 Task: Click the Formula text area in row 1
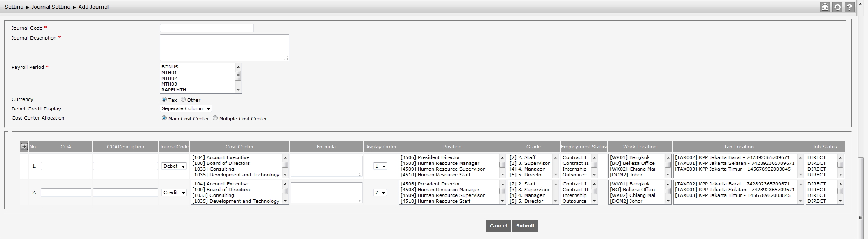pos(326,166)
